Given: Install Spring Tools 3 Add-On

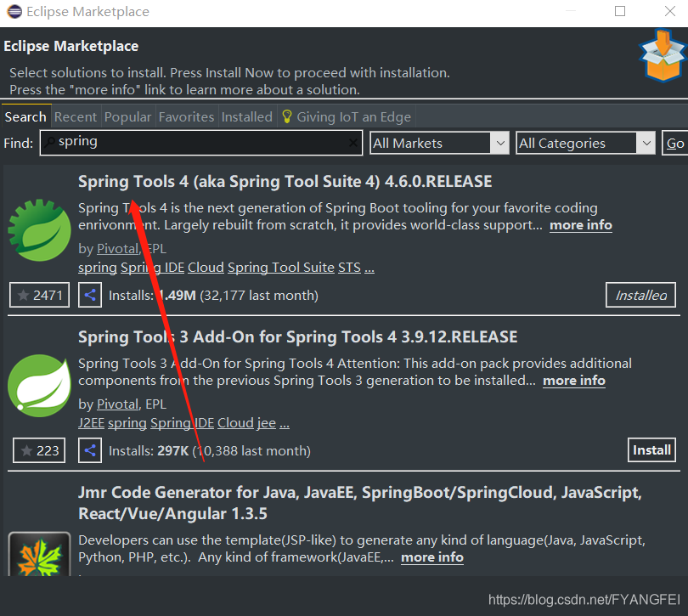Looking at the screenshot, I should click(651, 450).
